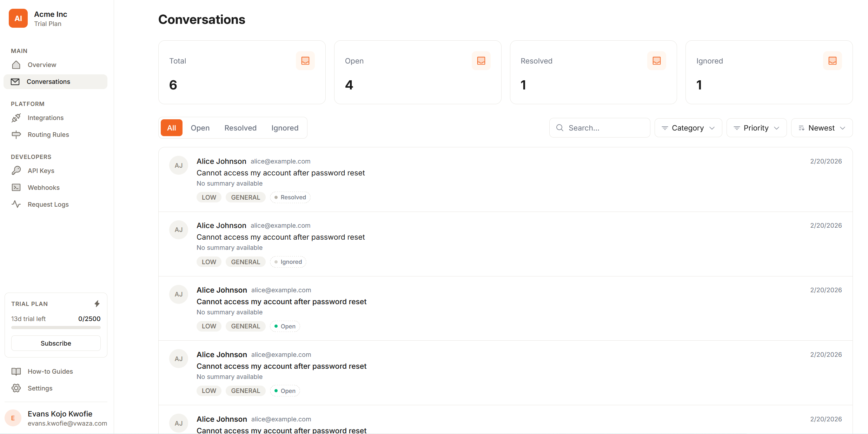868x434 pixels.
Task: Click the Integrations plug icon
Action: tap(16, 118)
